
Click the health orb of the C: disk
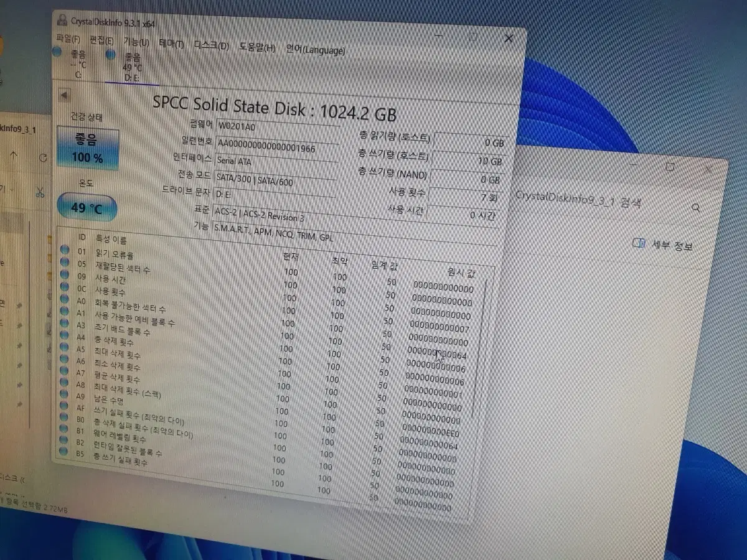coord(57,52)
